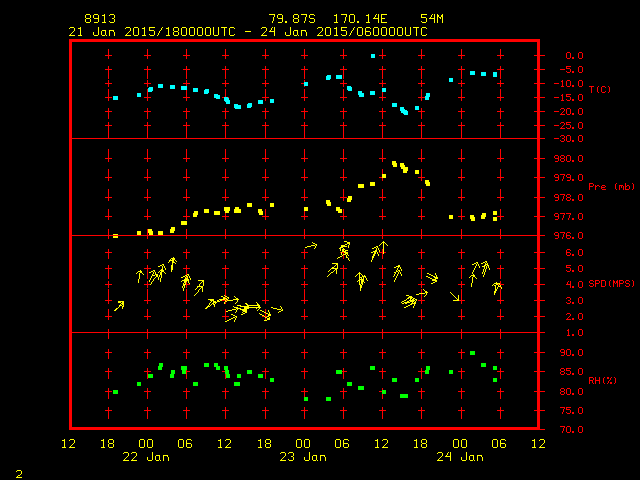Click the 24 Jan date label

tap(460, 457)
